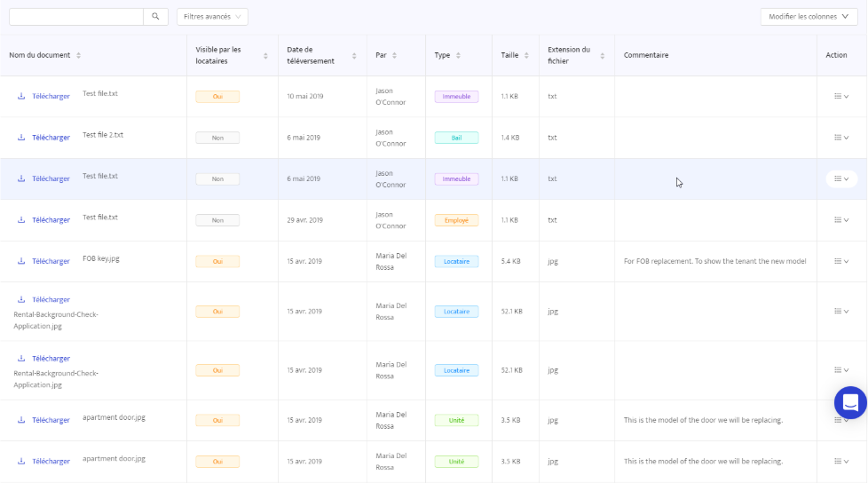Click the download icon for Test file 2.txt
Screen dimensions: 868x483
point(21,138)
